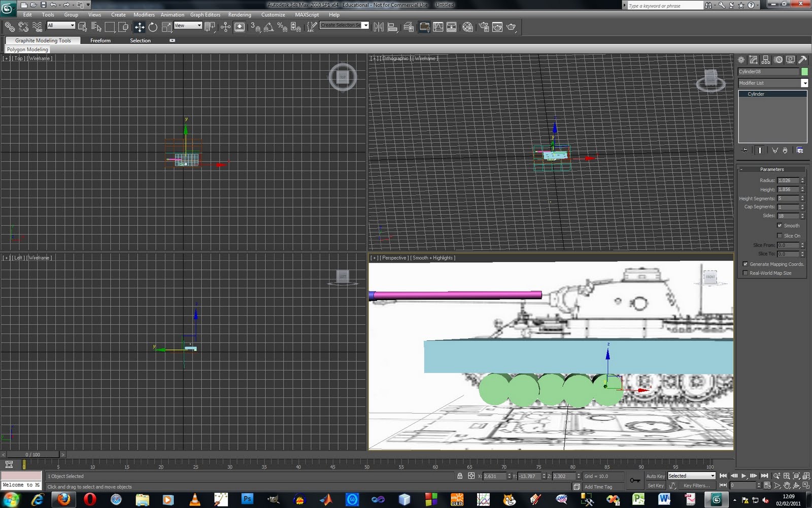Activate the Rotate tool
812x508 pixels.
(153, 27)
